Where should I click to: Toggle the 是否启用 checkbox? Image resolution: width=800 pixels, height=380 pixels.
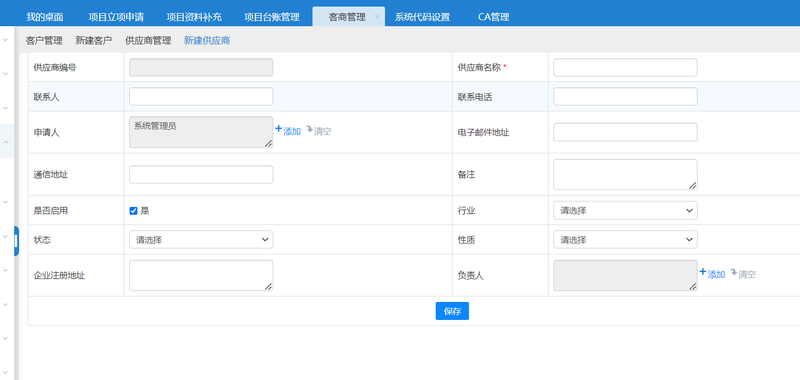(134, 211)
